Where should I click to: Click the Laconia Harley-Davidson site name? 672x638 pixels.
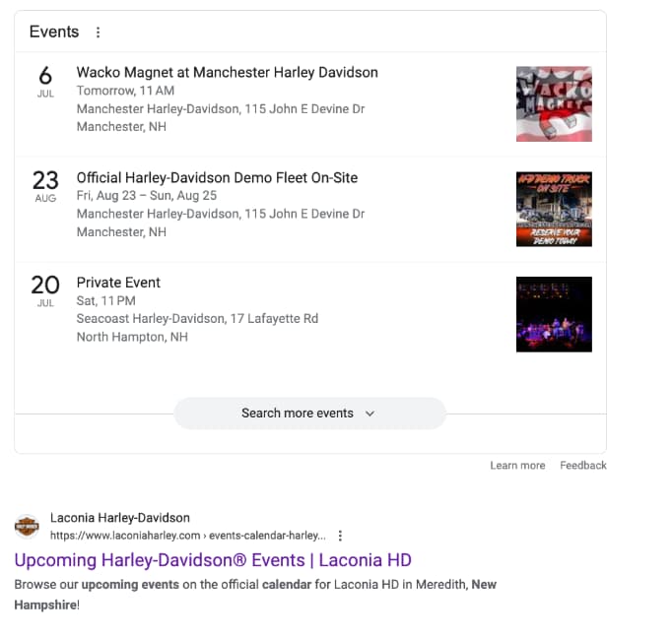point(120,518)
